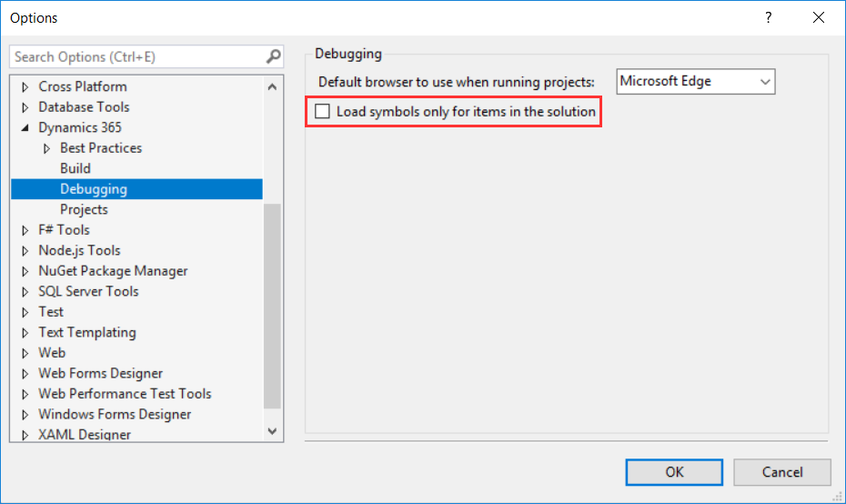Image resolution: width=846 pixels, height=504 pixels.
Task: Click the search magnifier icon
Action: point(273,56)
